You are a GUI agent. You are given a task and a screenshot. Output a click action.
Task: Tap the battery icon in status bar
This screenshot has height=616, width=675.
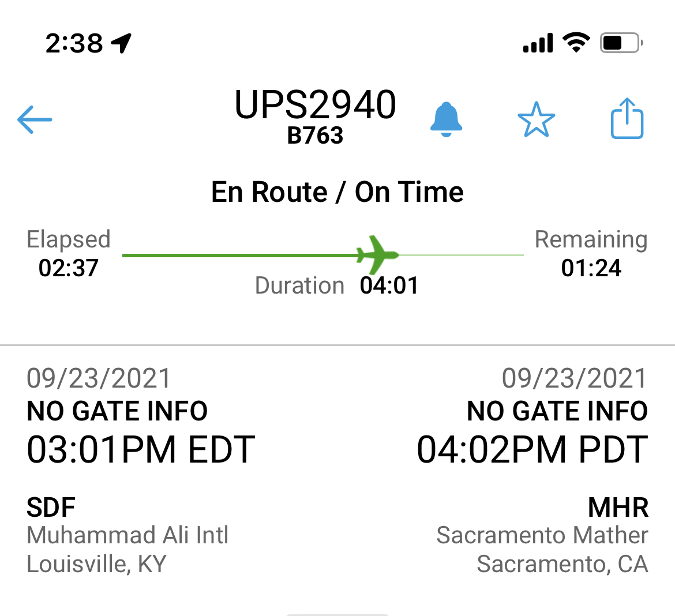tap(621, 43)
